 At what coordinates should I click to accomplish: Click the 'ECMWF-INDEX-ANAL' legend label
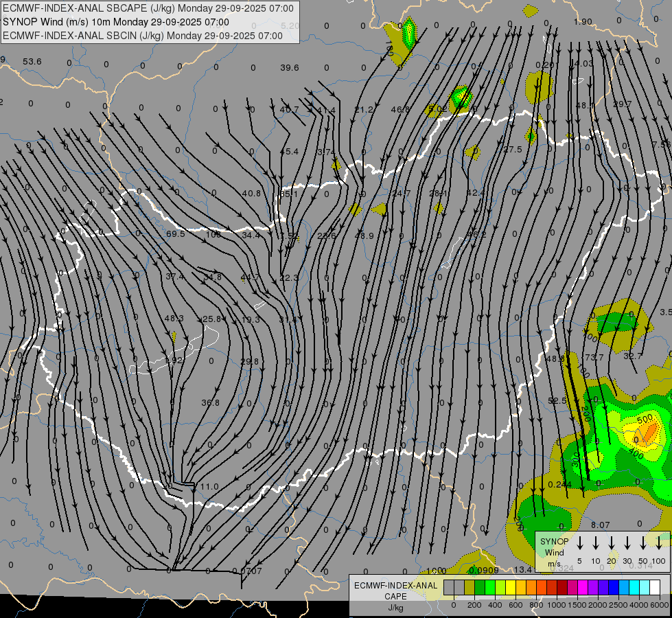(x=395, y=586)
